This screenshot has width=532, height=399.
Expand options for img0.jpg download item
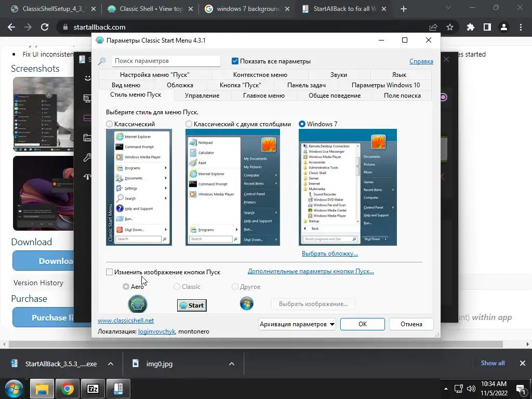click(232, 364)
